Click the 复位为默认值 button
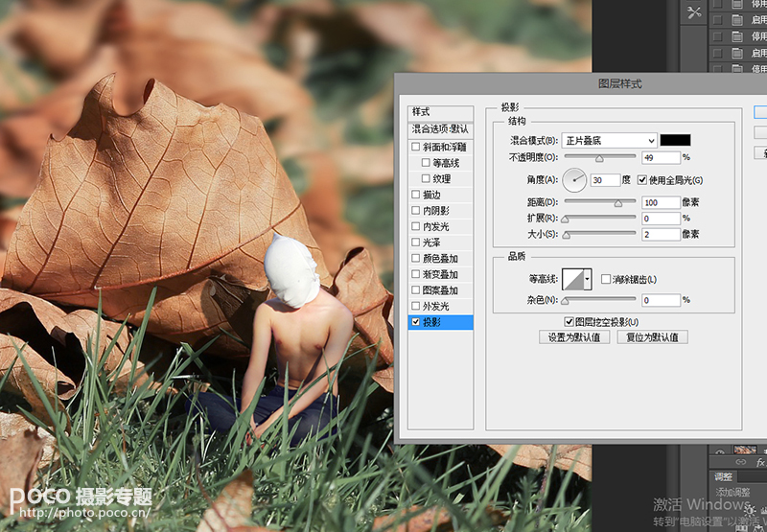The height and width of the screenshot is (532, 767). (653, 337)
